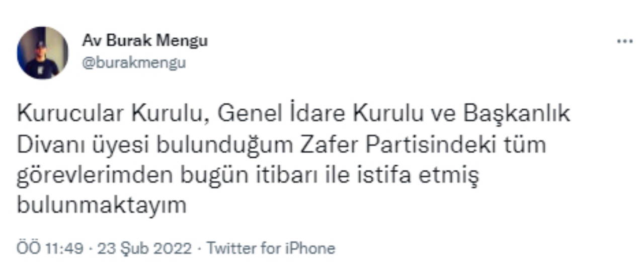Click the ÖÖ 11:49 tweet timestamp
This screenshot has height=268, width=644.
coord(49,248)
